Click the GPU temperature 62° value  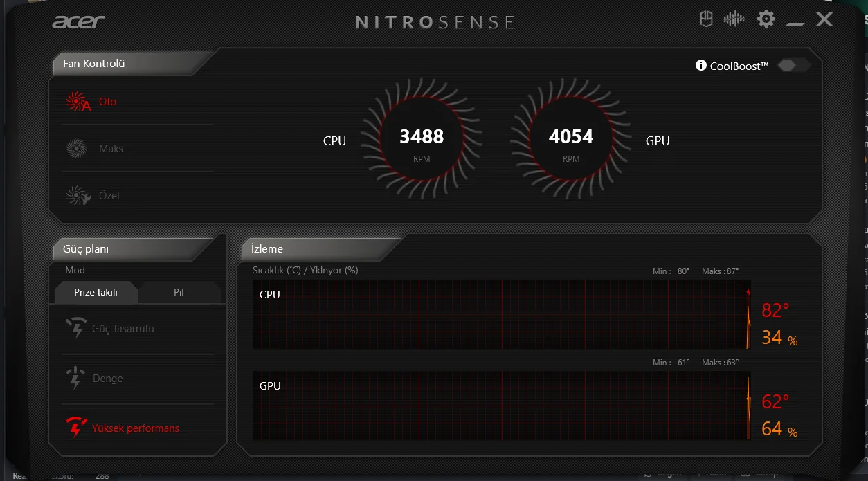coord(776,401)
